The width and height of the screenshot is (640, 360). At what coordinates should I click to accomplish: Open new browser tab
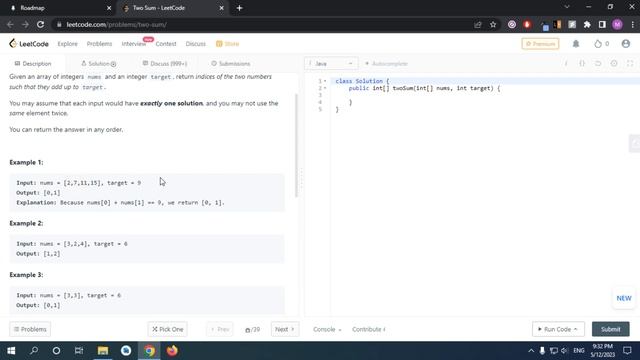[240, 8]
